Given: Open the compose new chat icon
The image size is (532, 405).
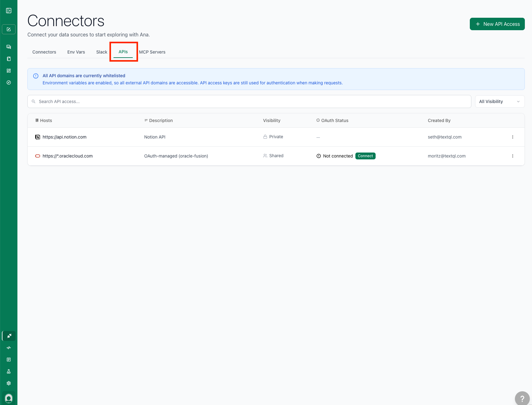Looking at the screenshot, I should pyautogui.click(x=9, y=29).
